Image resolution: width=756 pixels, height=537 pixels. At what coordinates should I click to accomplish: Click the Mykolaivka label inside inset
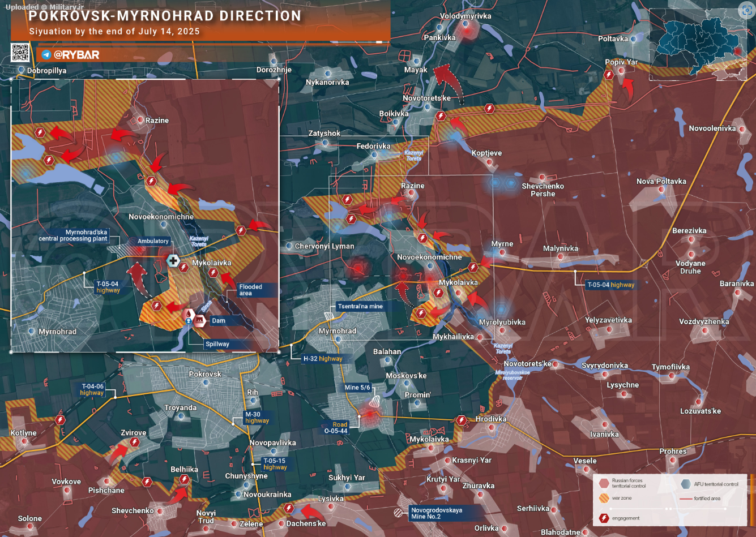[x=212, y=263]
